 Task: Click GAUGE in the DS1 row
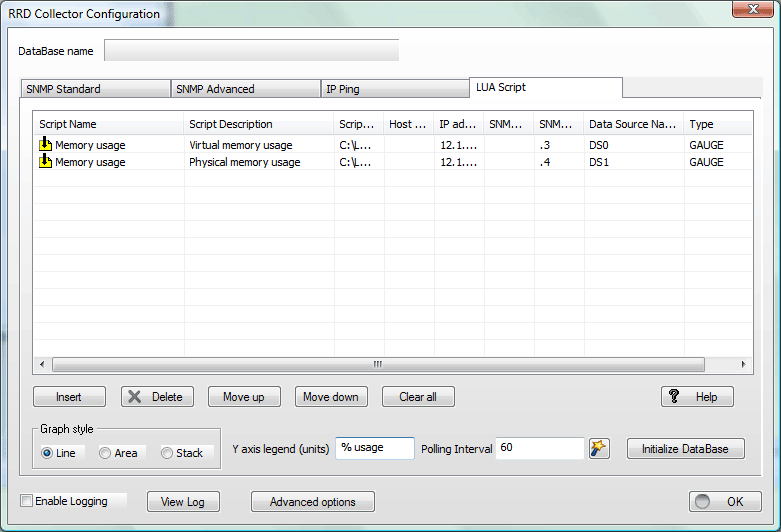[x=706, y=162]
